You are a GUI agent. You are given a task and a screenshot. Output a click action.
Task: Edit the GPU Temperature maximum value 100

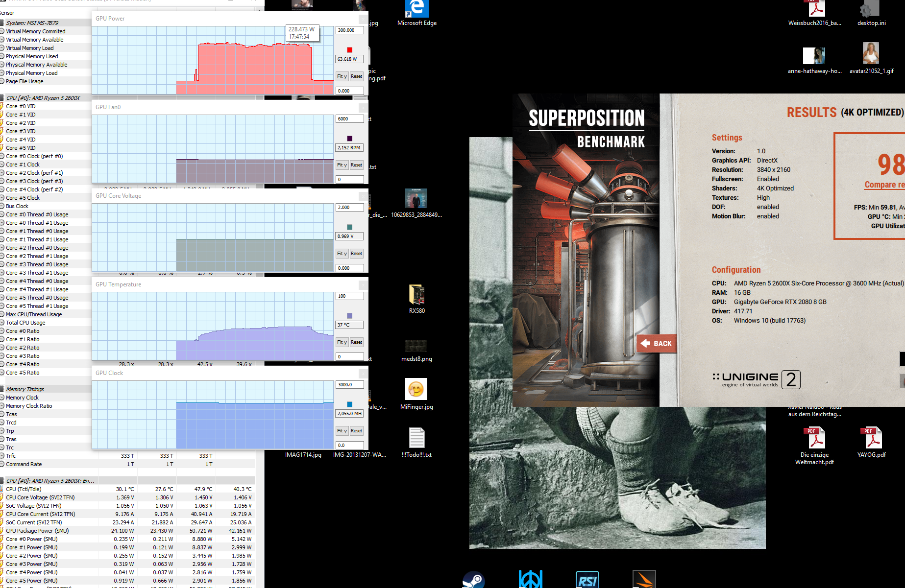(350, 296)
